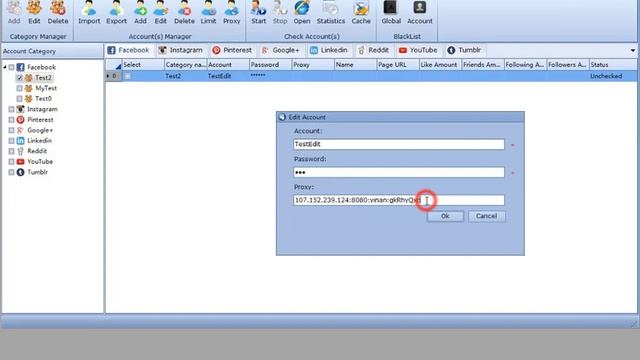Check the YouTube category checkbox

(11, 162)
